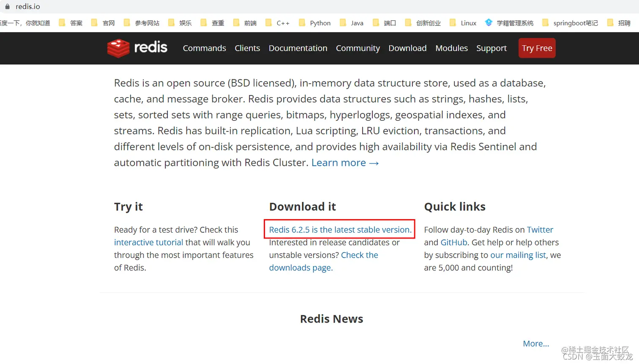Open the Commands menu item
Viewport: 639px width, 364px height.
pyautogui.click(x=204, y=48)
